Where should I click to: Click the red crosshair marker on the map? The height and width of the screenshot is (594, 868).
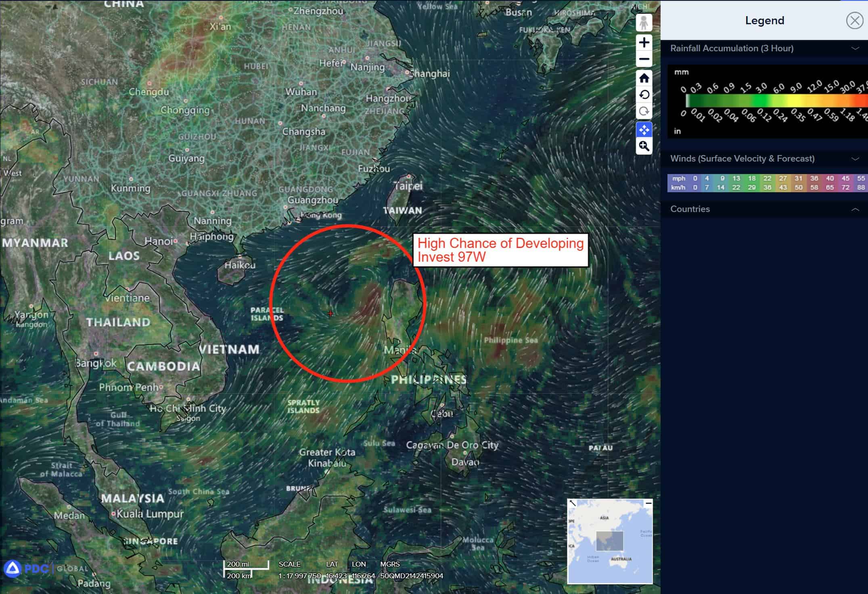coord(330,313)
